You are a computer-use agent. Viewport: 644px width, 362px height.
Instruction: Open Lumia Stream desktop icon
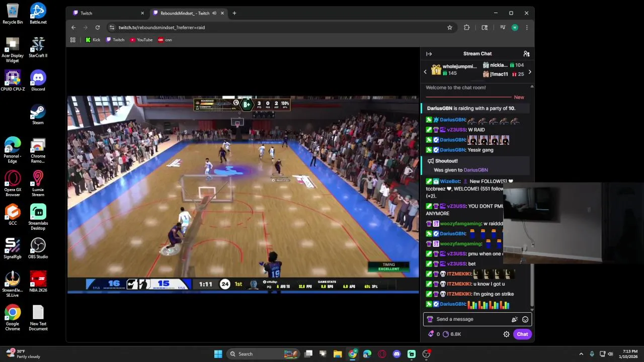38,184
